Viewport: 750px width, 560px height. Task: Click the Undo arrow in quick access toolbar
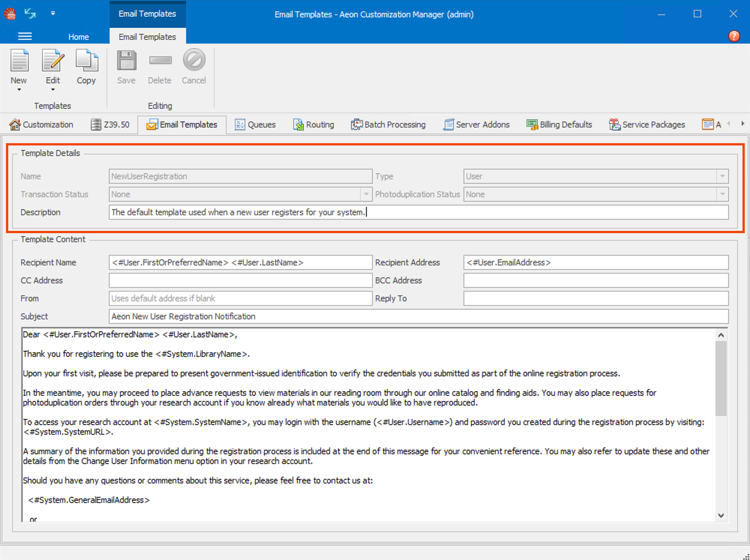(x=30, y=13)
